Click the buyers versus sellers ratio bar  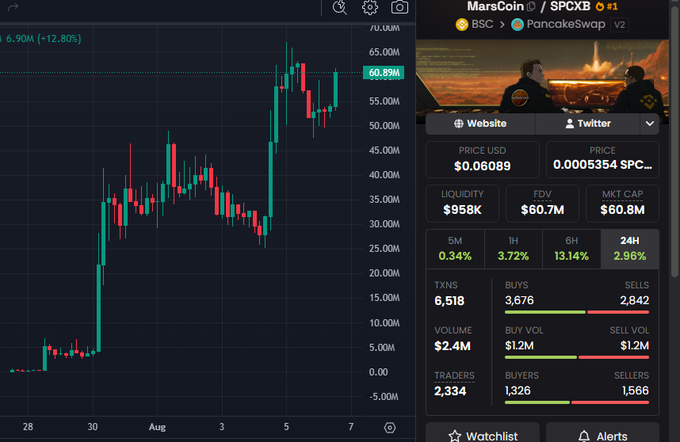point(577,403)
